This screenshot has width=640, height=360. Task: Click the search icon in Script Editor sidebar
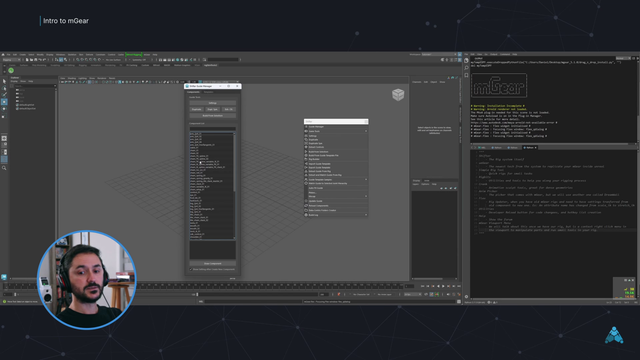(466, 68)
